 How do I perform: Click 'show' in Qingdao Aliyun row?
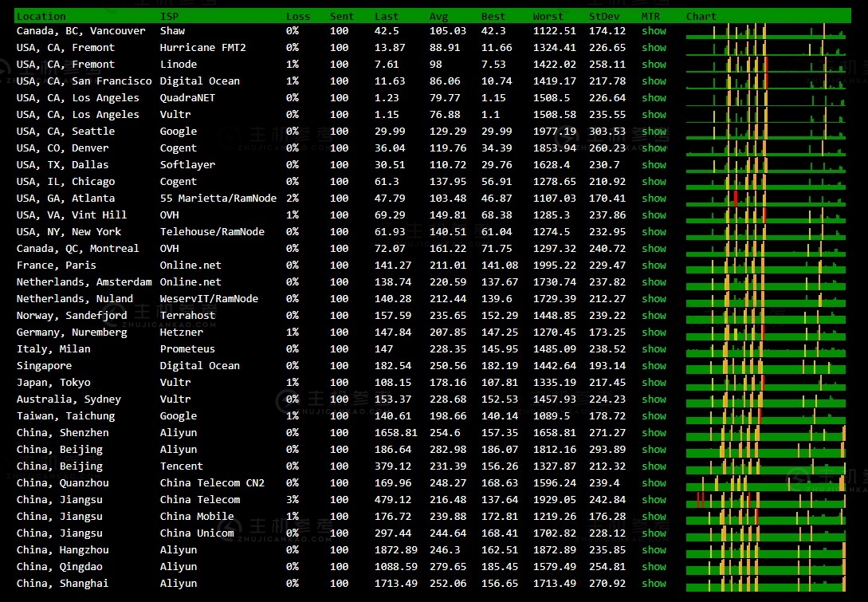[x=654, y=567]
